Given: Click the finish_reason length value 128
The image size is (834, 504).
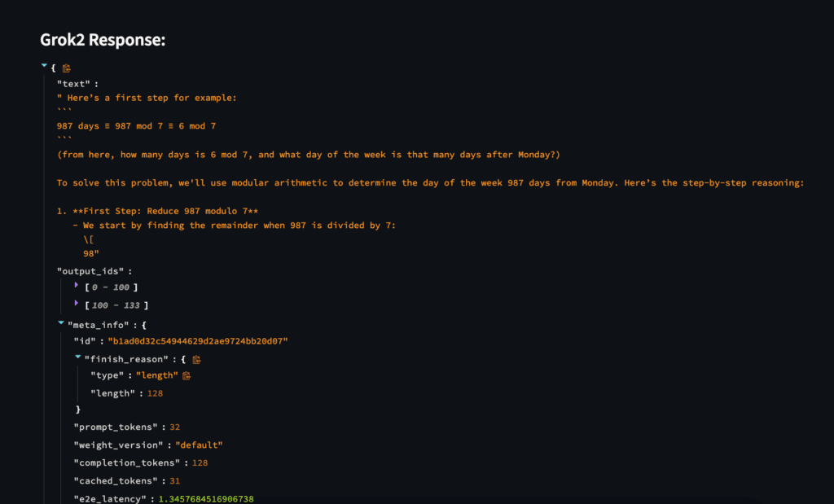Looking at the screenshot, I should (x=155, y=393).
